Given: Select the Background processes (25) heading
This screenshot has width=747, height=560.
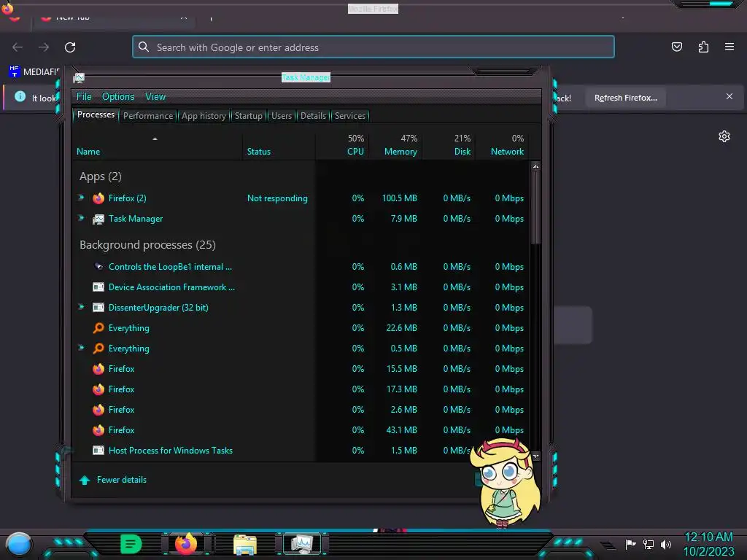Looking at the screenshot, I should (x=147, y=245).
